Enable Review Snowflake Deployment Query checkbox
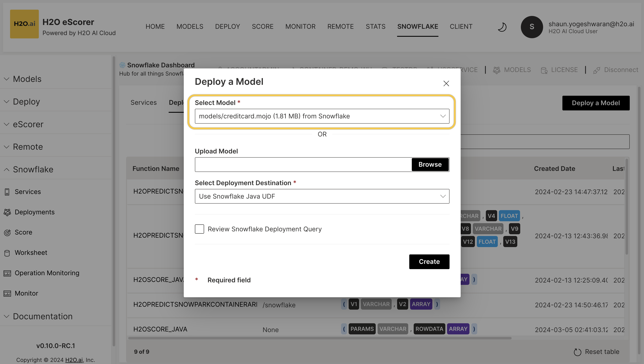Viewport: 644px width, 364px height. pos(199,229)
